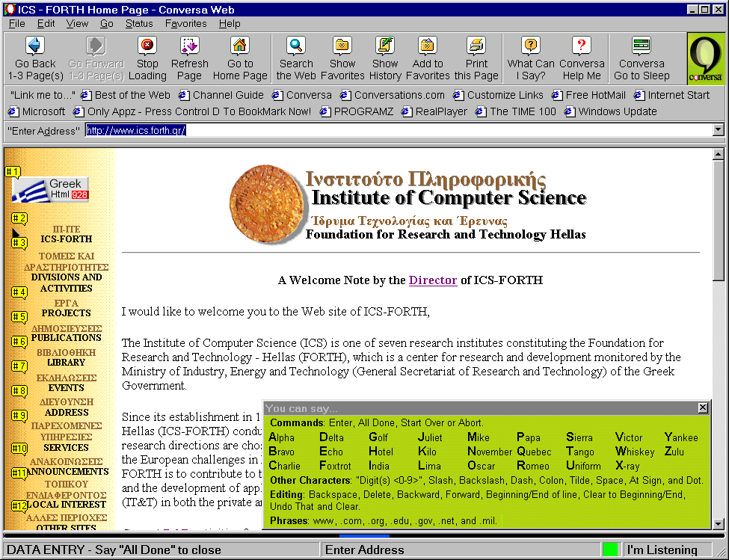Open the Channel Guide link
The width and height of the screenshot is (729, 560).
coord(221,95)
